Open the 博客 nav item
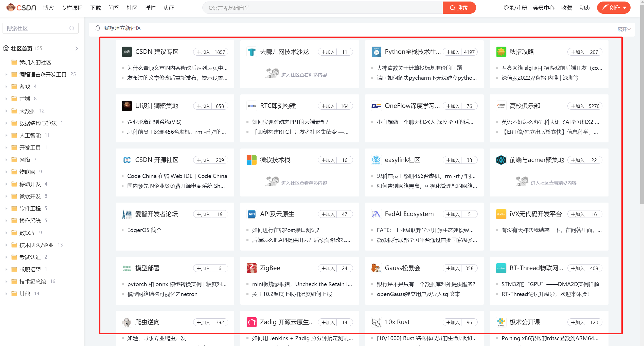The width and height of the screenshot is (644, 346). click(x=48, y=8)
